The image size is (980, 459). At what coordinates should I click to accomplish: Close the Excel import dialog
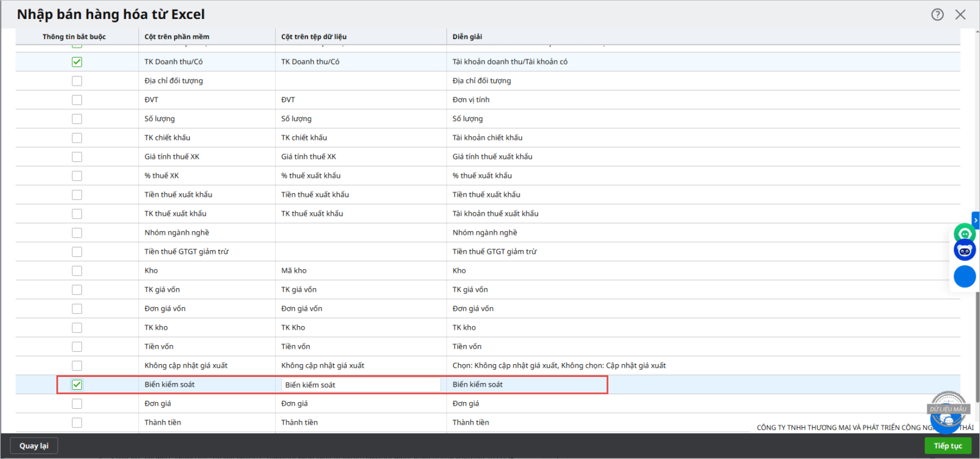pyautogui.click(x=960, y=15)
